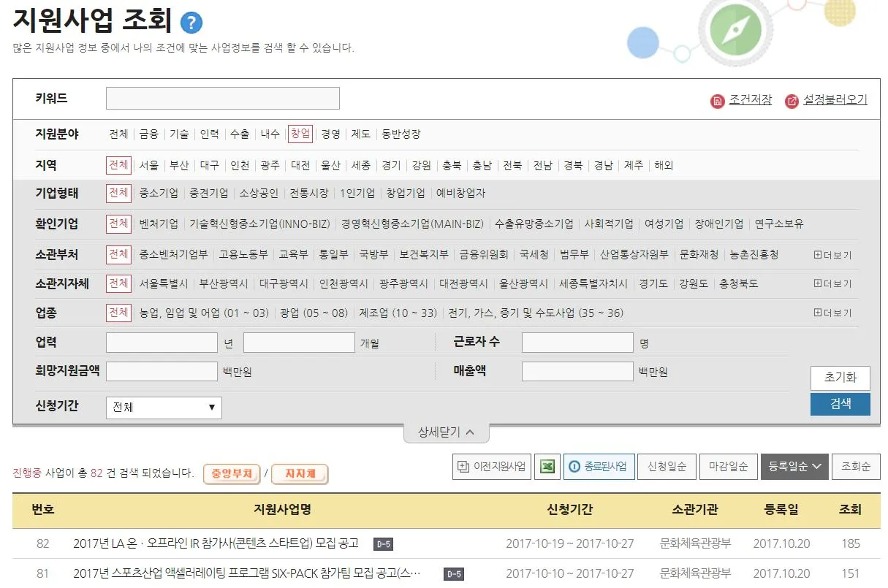The image size is (888, 588).
Task: Switch sorting to 조회순
Action: 856,467
